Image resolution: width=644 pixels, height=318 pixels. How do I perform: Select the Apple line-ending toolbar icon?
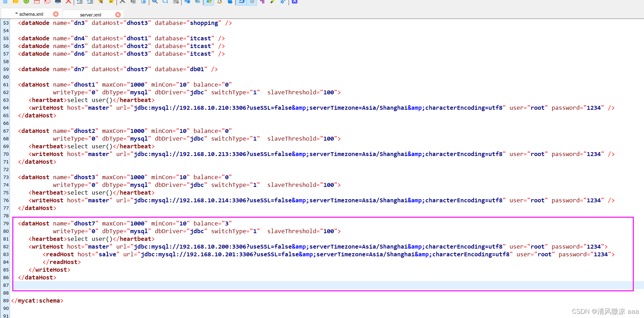pos(230,1)
